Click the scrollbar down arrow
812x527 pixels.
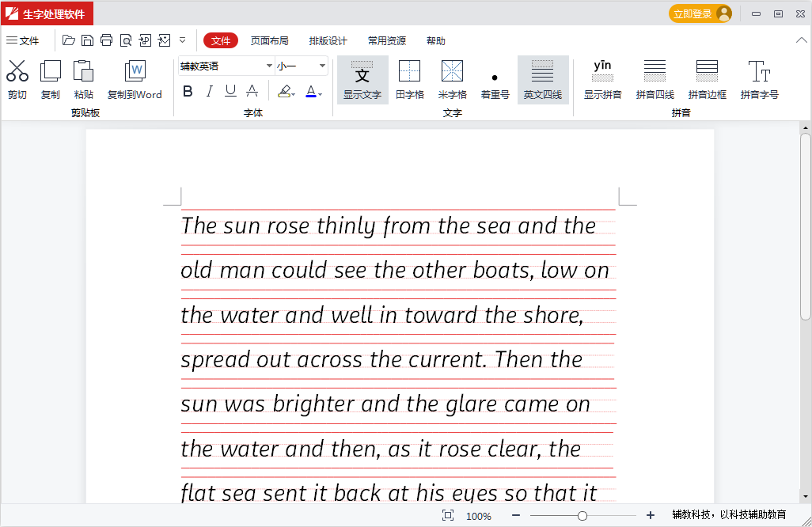coord(805,497)
